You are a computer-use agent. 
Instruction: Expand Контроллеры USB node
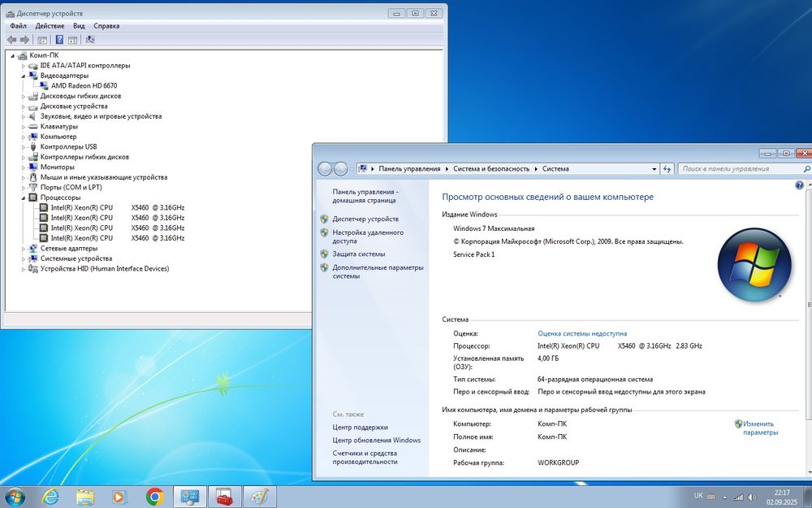pyautogui.click(x=24, y=146)
